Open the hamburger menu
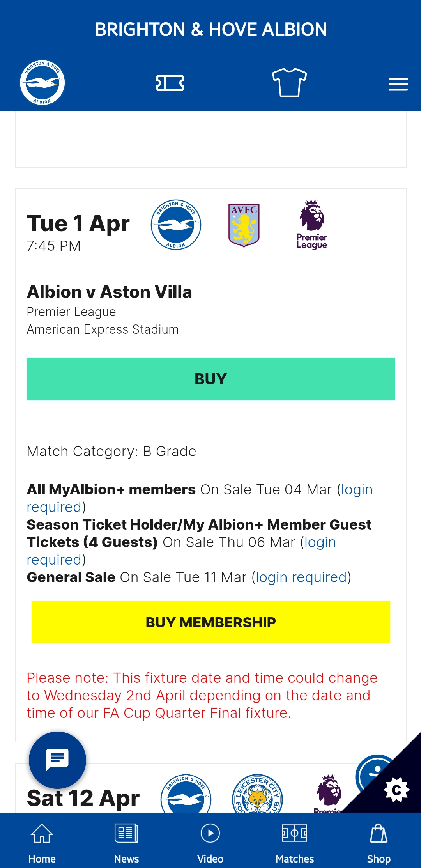421x868 pixels. click(x=398, y=84)
